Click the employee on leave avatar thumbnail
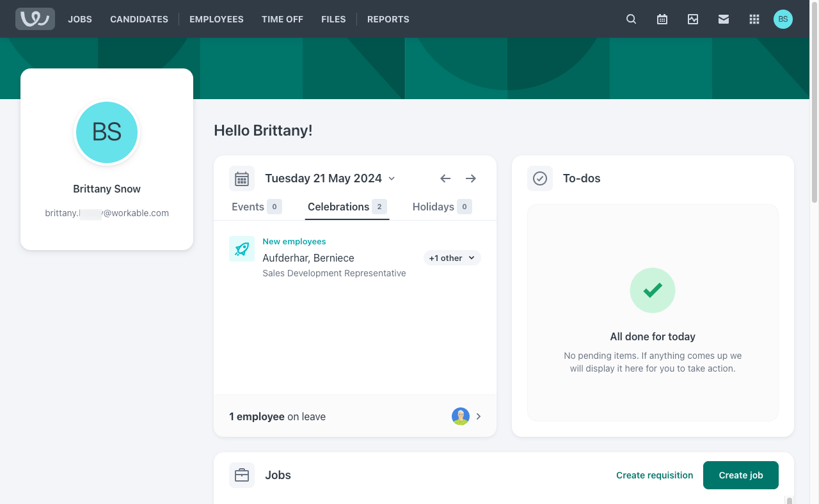This screenshot has width=819, height=504. (461, 416)
